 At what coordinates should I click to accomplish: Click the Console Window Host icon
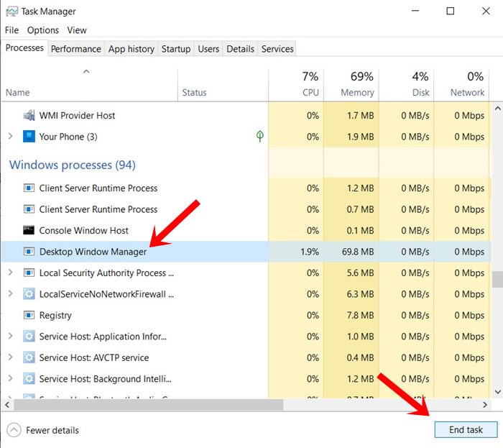[x=29, y=230]
